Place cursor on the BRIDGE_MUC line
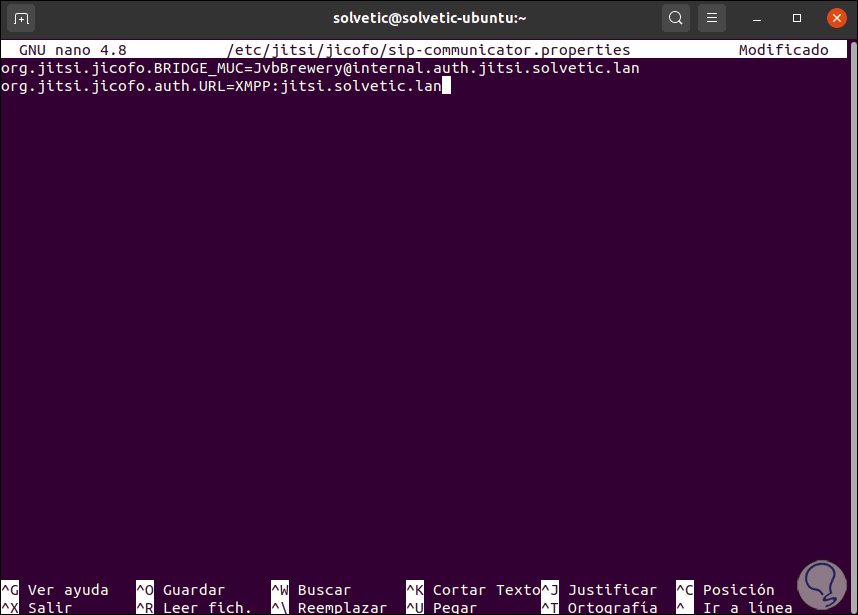858x615 pixels. pyautogui.click(x=320, y=68)
